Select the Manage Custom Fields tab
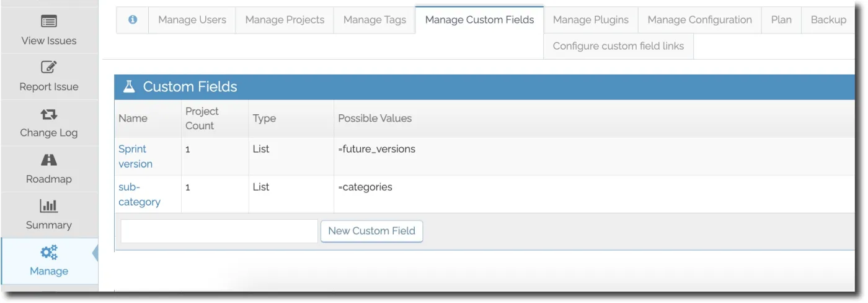This screenshot has width=868, height=303. point(479,20)
